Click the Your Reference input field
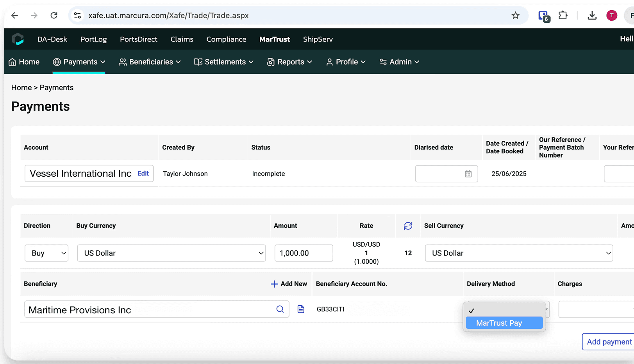 pos(619,174)
